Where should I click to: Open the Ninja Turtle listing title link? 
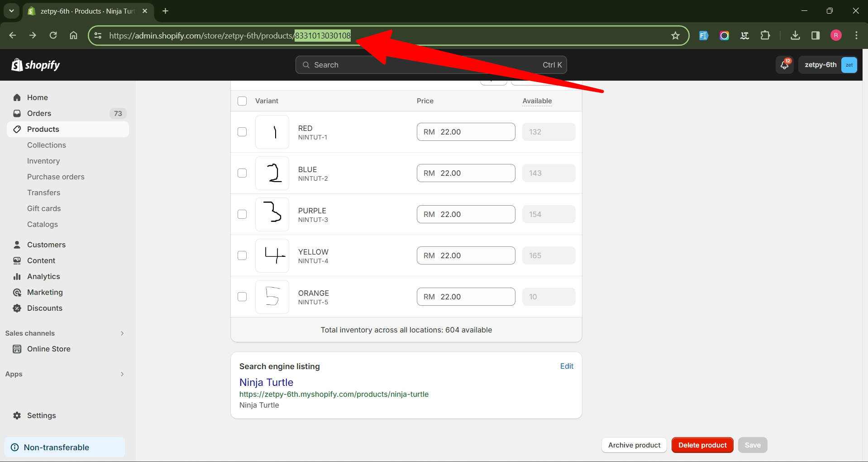point(266,382)
